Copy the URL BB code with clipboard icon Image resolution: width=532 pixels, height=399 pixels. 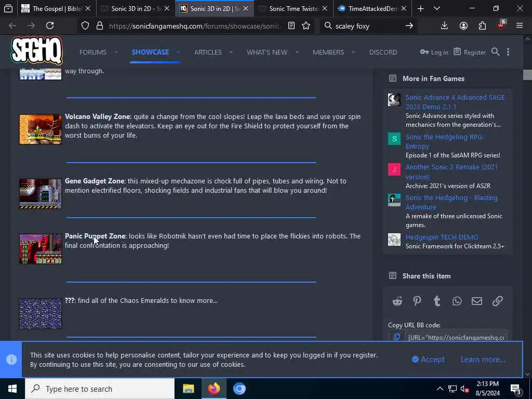click(396, 337)
